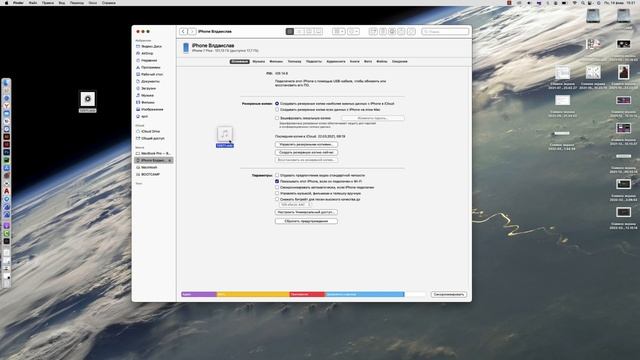Click yellow photos segment of storage bar

tap(253, 294)
